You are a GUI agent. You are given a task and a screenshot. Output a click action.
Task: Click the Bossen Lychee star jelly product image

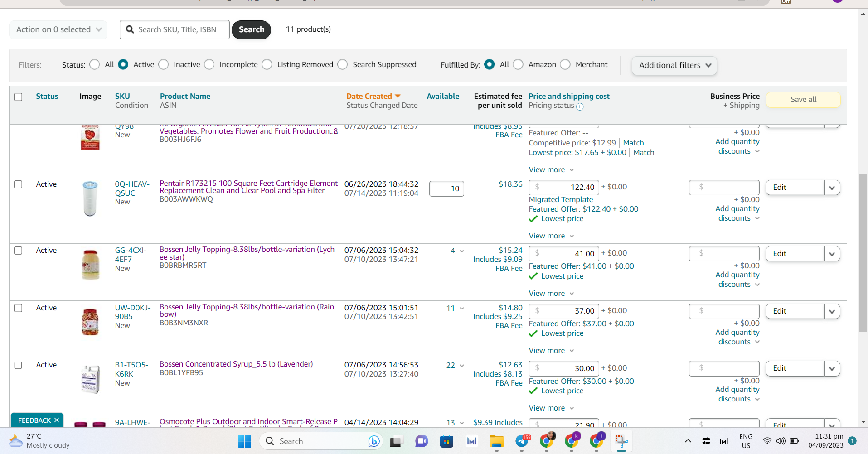pyautogui.click(x=90, y=265)
